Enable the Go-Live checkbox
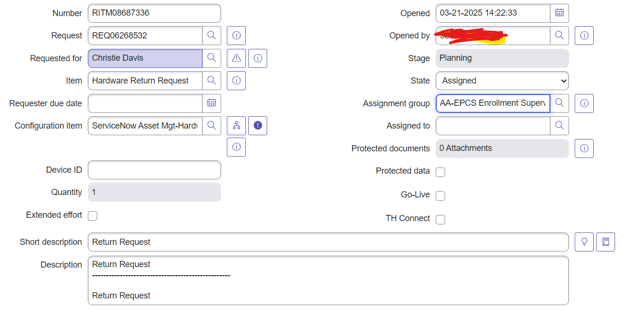 click(x=440, y=195)
